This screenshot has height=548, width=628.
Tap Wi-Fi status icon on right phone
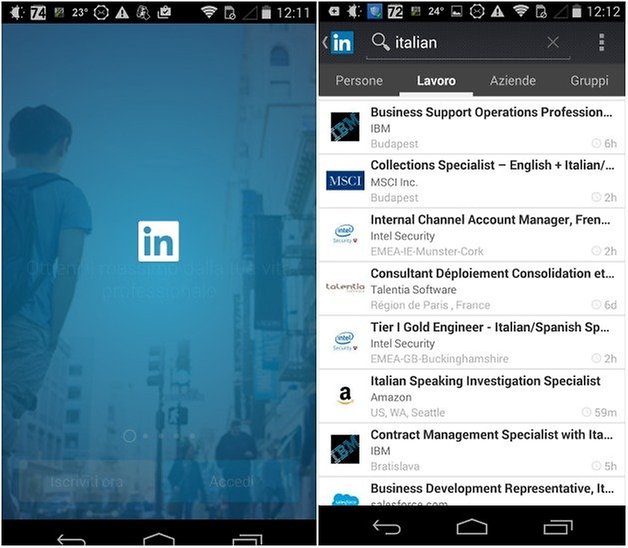[520, 12]
